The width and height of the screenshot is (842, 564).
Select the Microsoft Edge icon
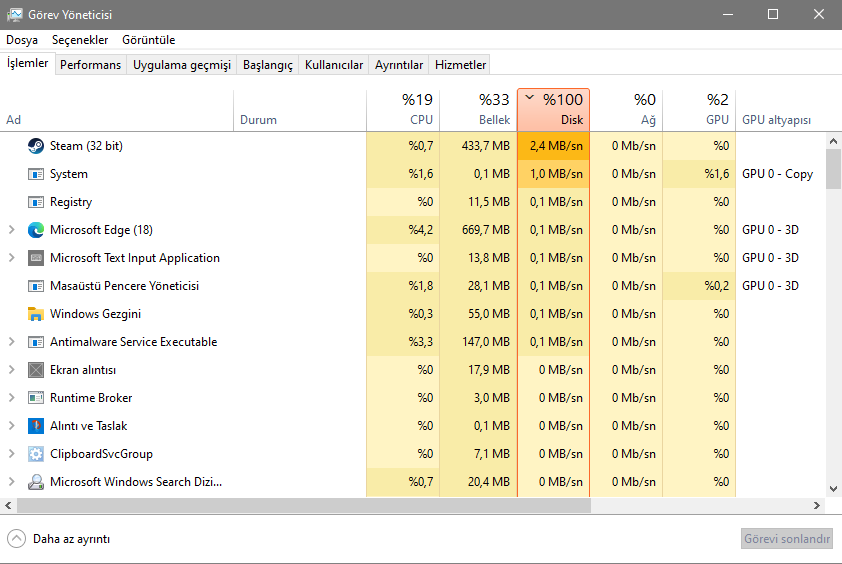36,230
